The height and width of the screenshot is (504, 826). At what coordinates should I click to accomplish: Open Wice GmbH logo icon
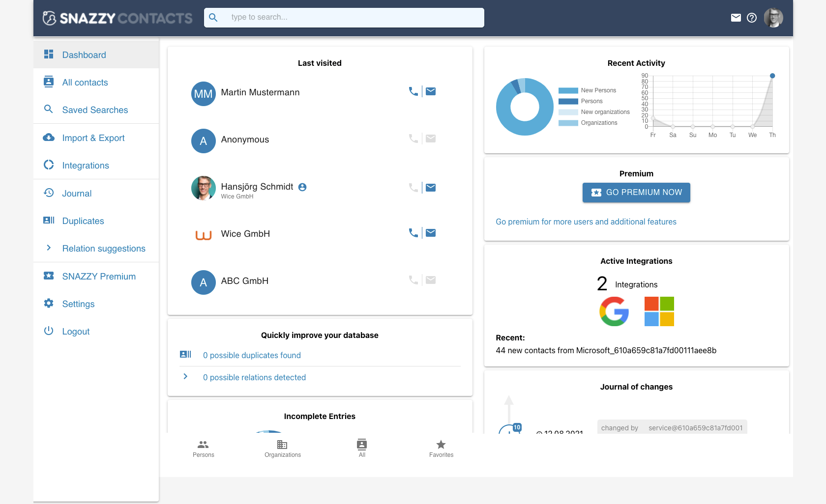[x=204, y=235]
